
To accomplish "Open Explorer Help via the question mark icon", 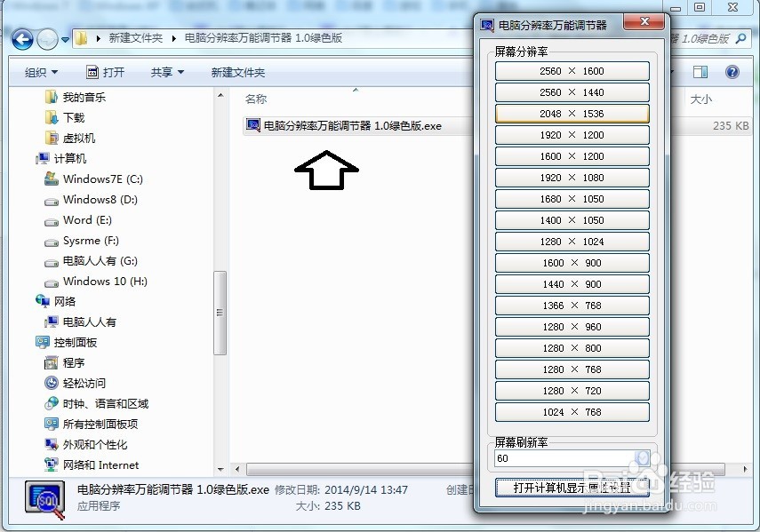I will point(732,72).
